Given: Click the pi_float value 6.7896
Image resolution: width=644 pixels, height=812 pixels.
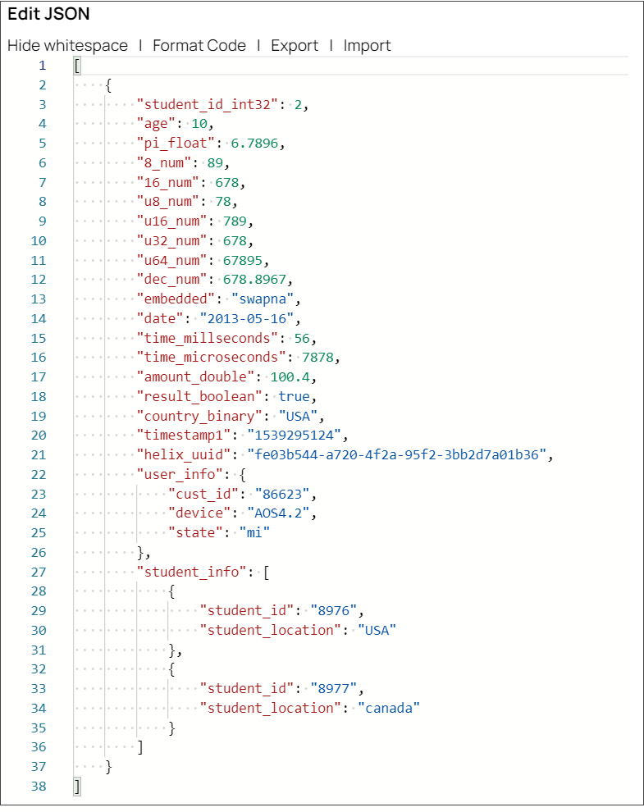Looking at the screenshot, I should (x=246, y=144).
